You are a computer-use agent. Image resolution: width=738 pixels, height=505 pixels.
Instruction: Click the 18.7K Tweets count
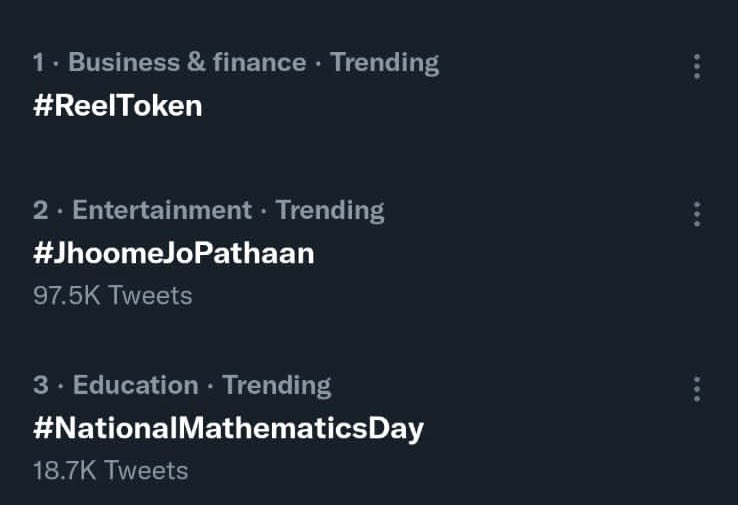pos(111,471)
